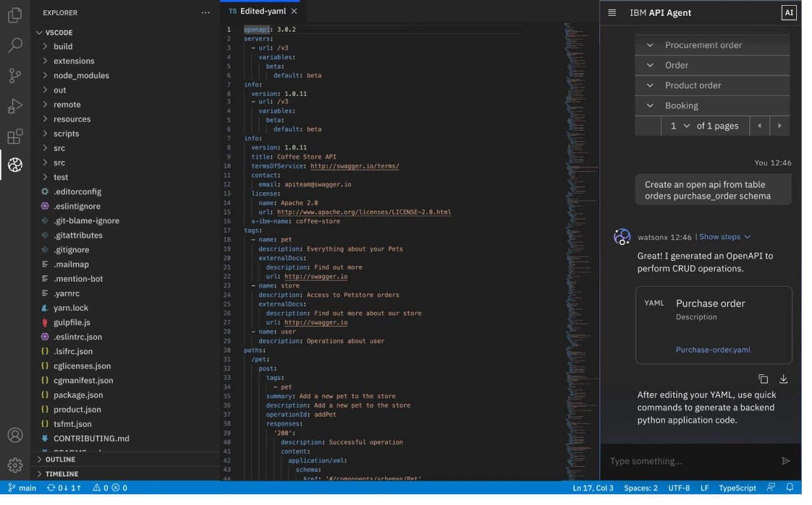Click the notifications bell in status bar

(x=790, y=488)
